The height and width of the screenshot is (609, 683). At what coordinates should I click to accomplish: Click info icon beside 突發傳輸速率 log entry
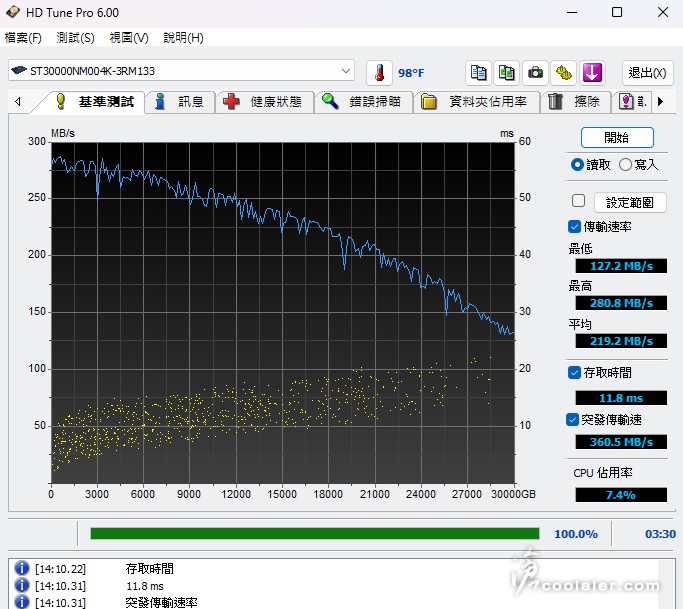tap(21, 602)
